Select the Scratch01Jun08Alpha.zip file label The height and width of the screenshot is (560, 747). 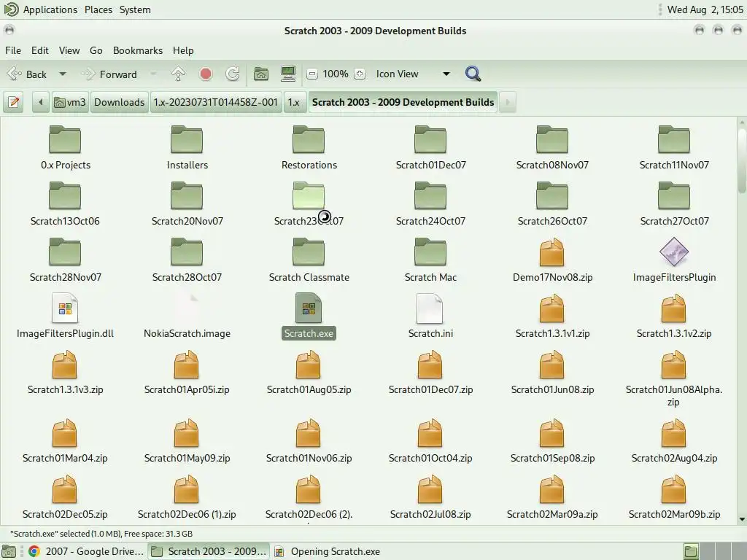[x=673, y=396]
